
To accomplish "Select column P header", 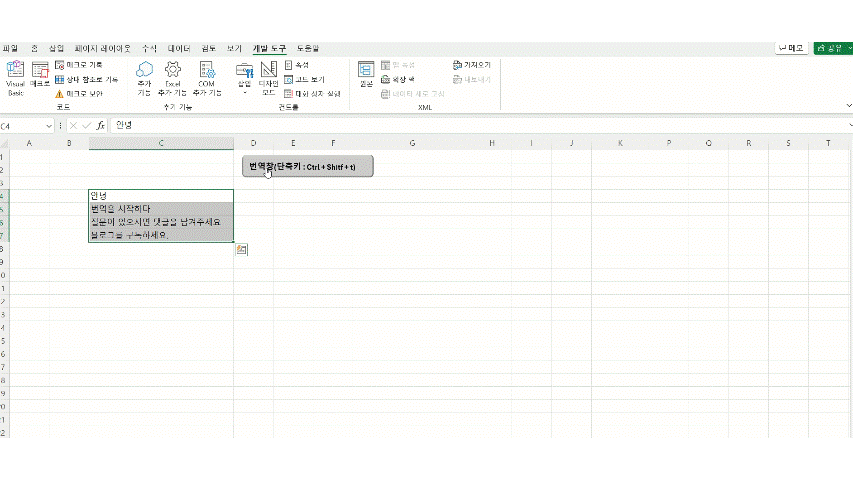I will tap(669, 143).
